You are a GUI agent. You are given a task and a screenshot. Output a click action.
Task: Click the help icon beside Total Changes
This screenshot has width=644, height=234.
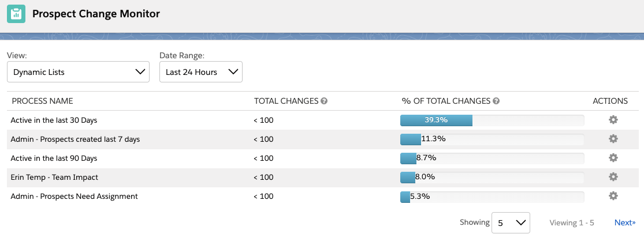(324, 101)
